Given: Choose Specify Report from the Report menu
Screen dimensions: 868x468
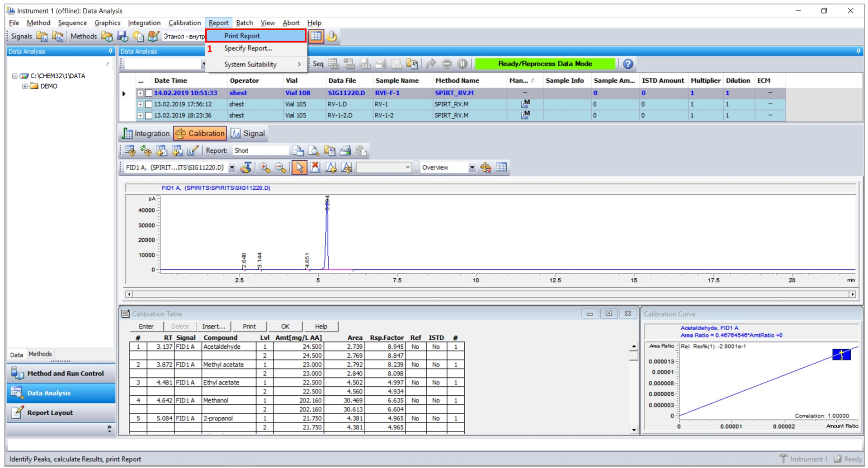Looking at the screenshot, I should pyautogui.click(x=248, y=48).
